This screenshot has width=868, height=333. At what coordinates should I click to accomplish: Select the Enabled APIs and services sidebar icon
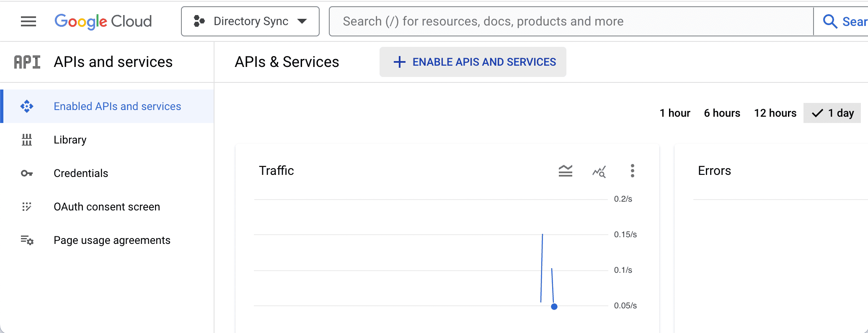click(27, 106)
